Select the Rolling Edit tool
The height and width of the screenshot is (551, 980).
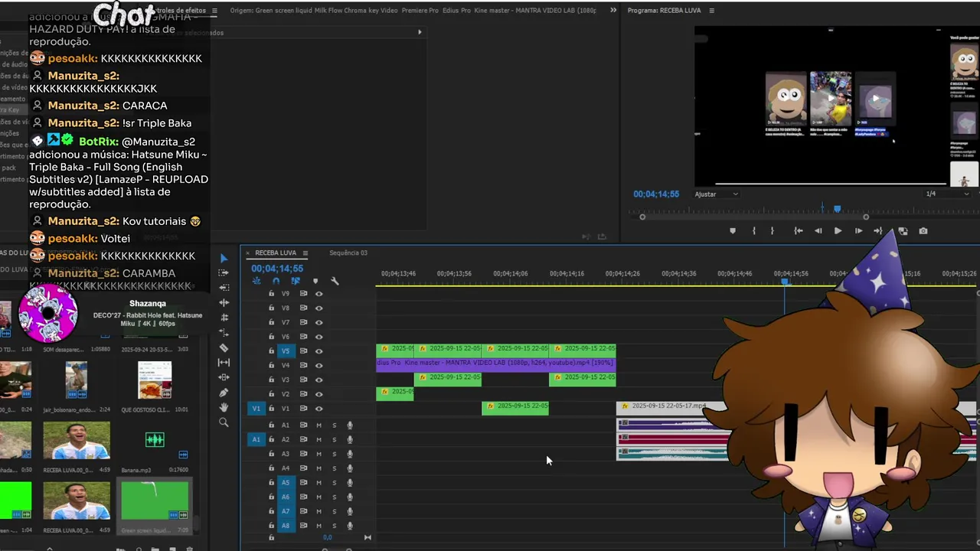click(224, 318)
